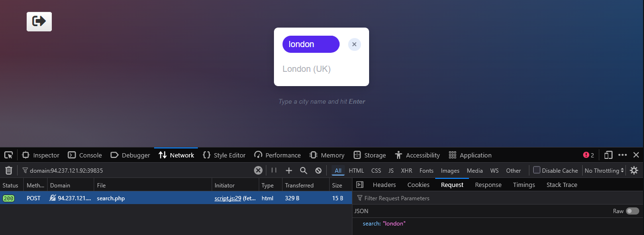Screen dimensions: 644x235
Task: Click the plus request blocking icon
Action: pos(289,170)
